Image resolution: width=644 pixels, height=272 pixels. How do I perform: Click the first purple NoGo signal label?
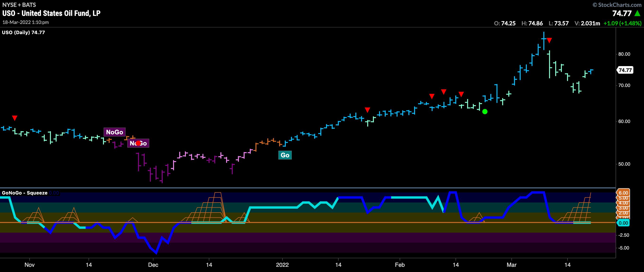[x=115, y=132]
